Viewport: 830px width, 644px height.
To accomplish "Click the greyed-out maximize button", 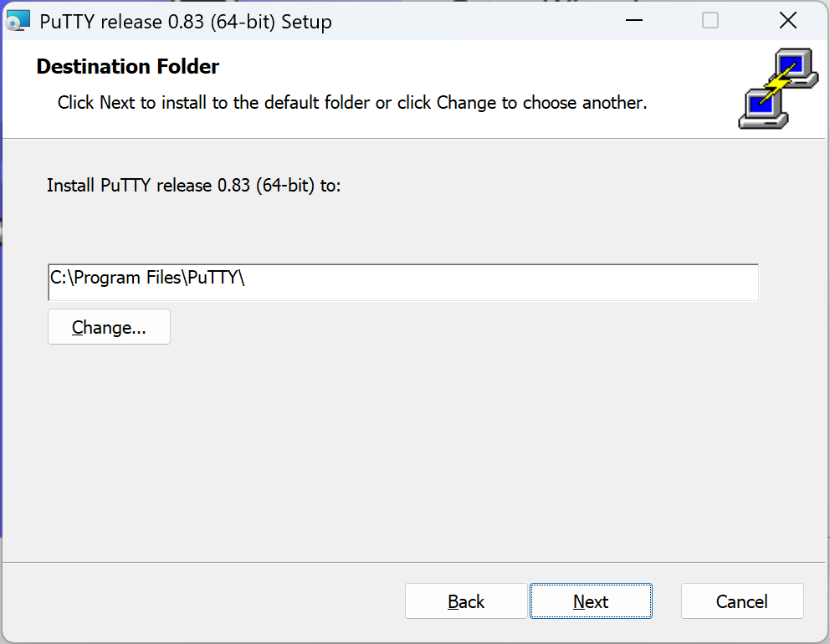I will pos(710,21).
